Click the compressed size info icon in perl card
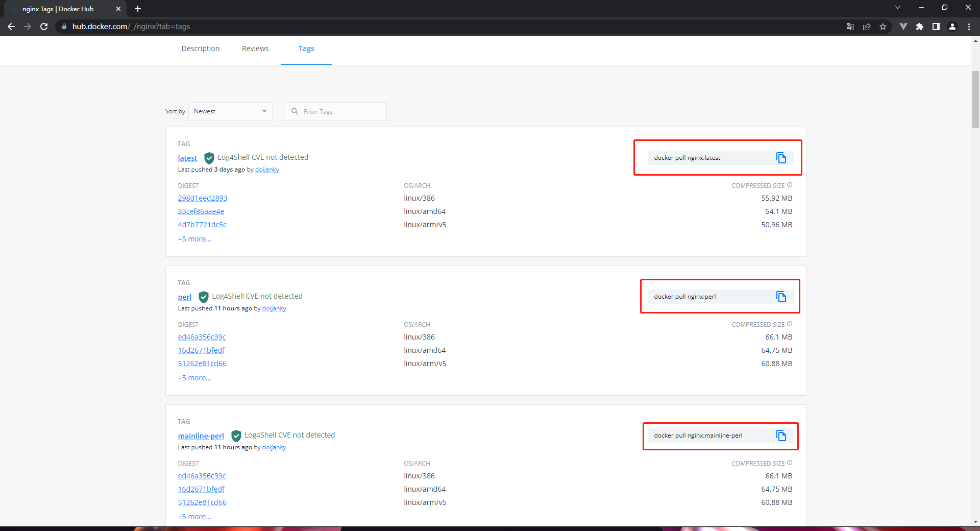The image size is (980, 531). (x=790, y=324)
